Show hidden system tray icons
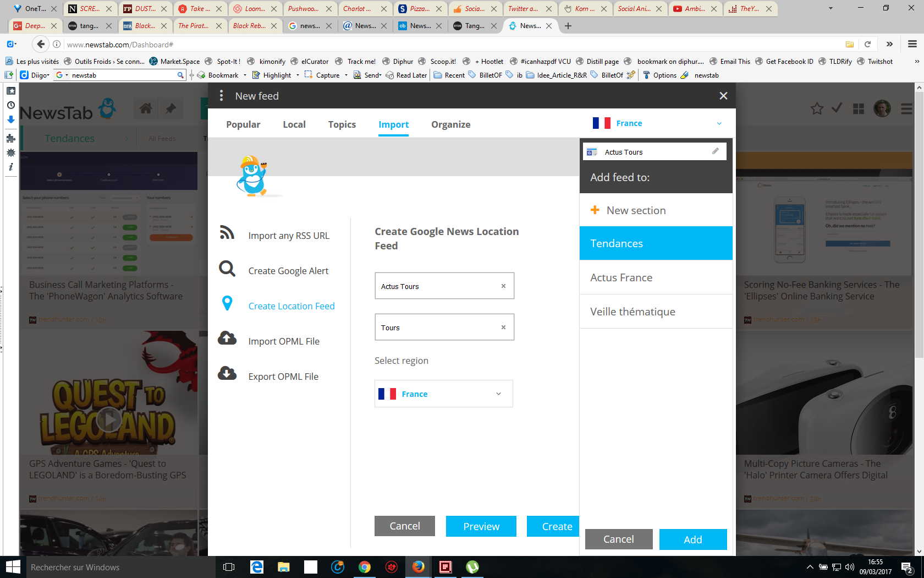The height and width of the screenshot is (578, 924). (810, 567)
